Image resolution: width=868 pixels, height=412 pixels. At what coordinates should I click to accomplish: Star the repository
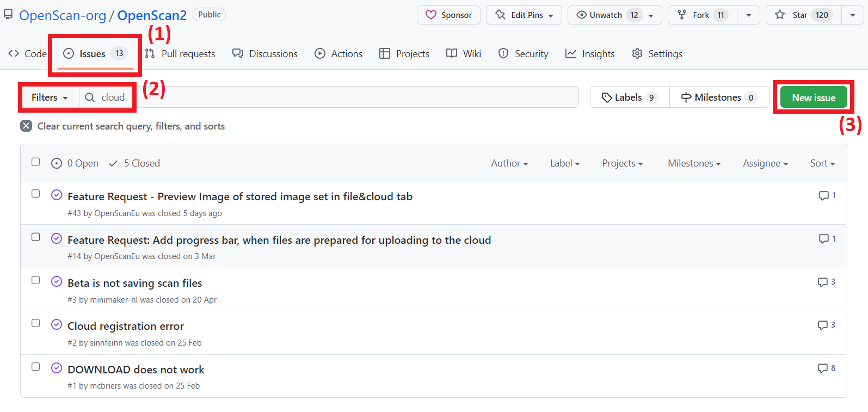click(x=803, y=15)
